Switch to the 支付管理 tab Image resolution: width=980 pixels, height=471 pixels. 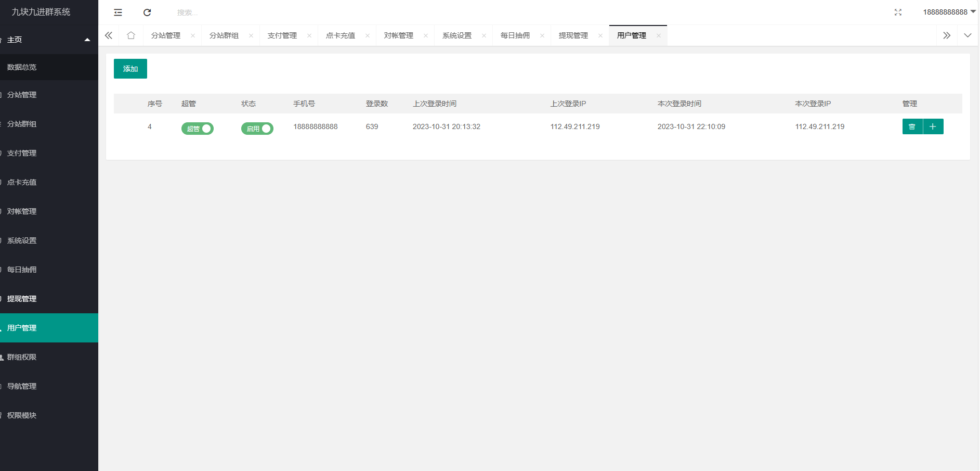pos(282,35)
